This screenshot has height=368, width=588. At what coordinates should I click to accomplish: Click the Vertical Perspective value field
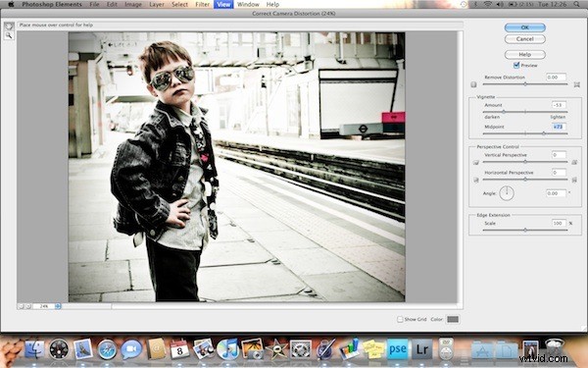(x=559, y=155)
